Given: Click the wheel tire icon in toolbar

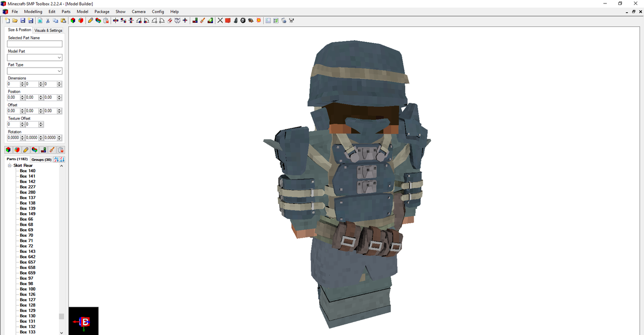Looking at the screenshot, I should tap(243, 21).
